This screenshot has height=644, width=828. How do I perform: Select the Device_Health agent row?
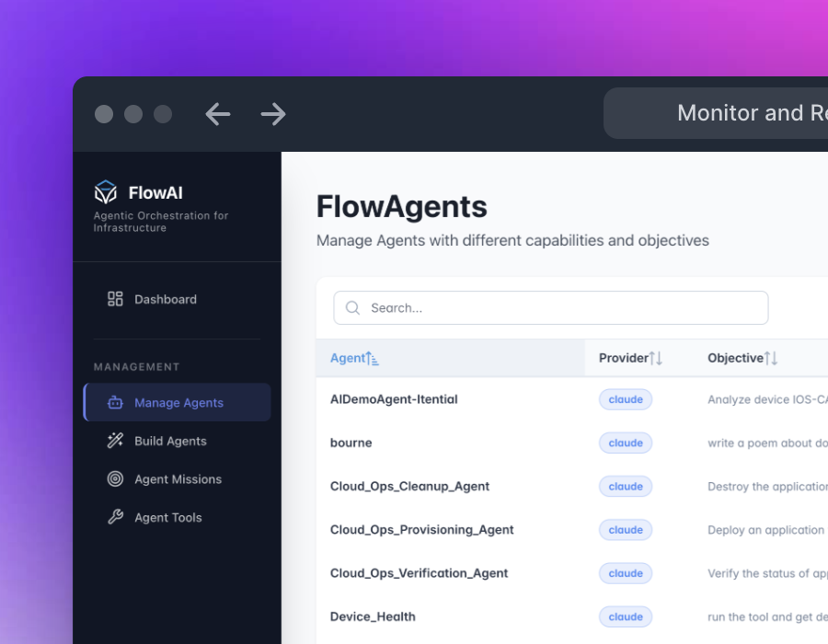tap(373, 616)
